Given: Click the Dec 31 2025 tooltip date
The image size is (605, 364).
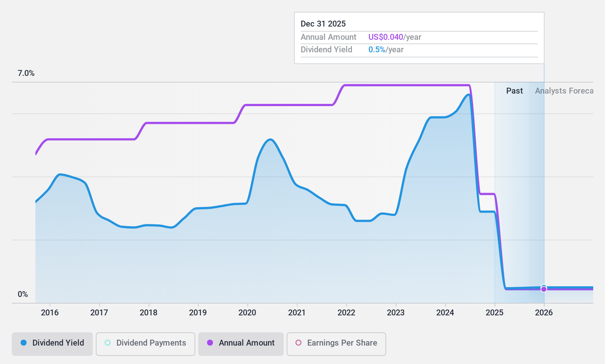Looking at the screenshot, I should 323,24.
